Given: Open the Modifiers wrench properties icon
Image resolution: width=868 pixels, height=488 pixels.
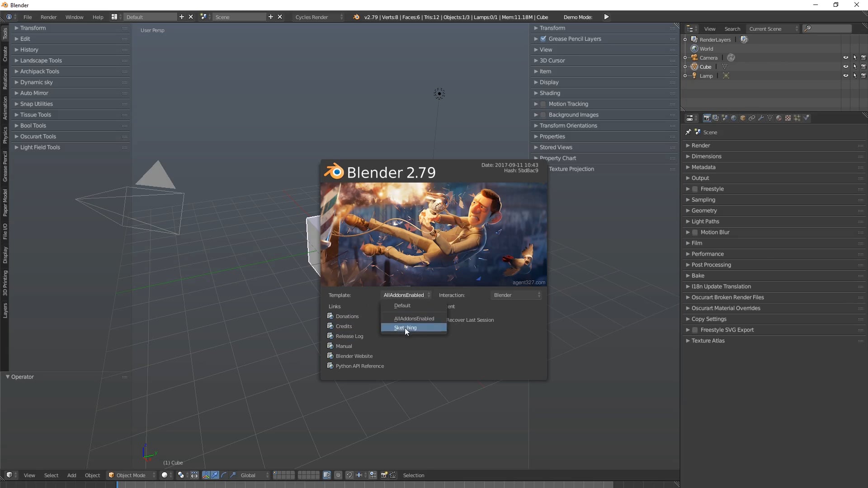Looking at the screenshot, I should coord(761,118).
